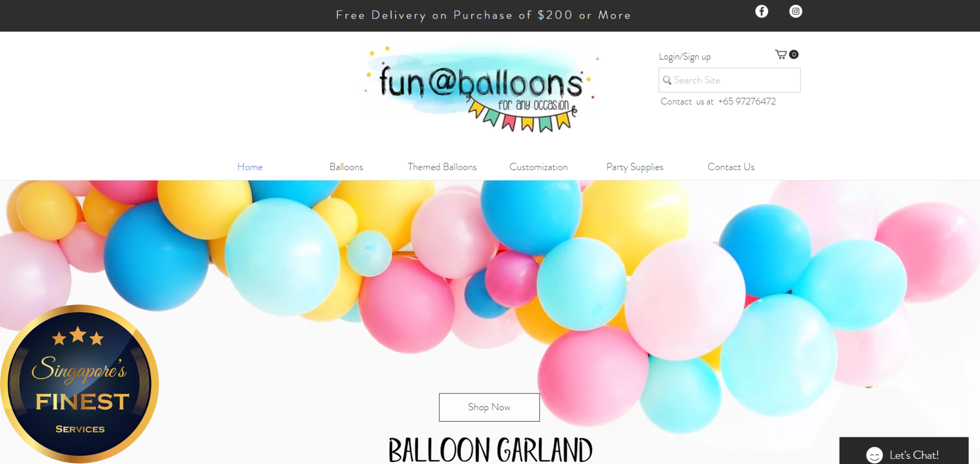Go to the Home menu item

[x=250, y=167]
